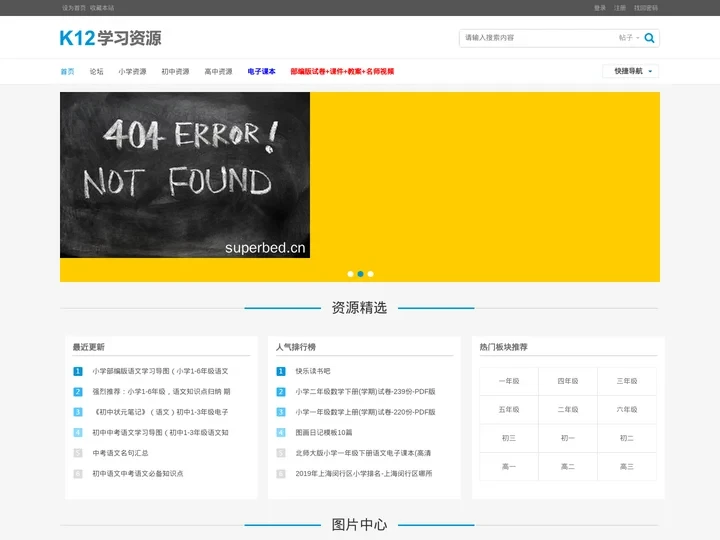Open the 六年级 board
This screenshot has width=720, height=540.
click(627, 410)
